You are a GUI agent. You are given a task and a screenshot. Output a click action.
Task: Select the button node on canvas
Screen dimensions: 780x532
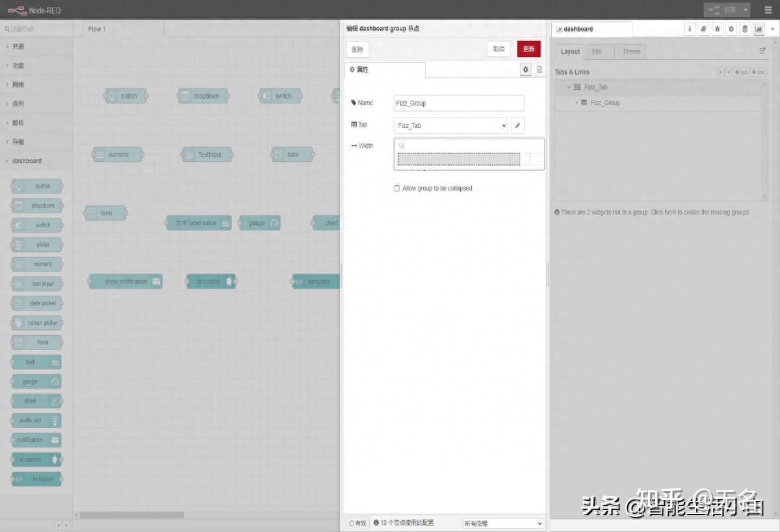point(126,95)
